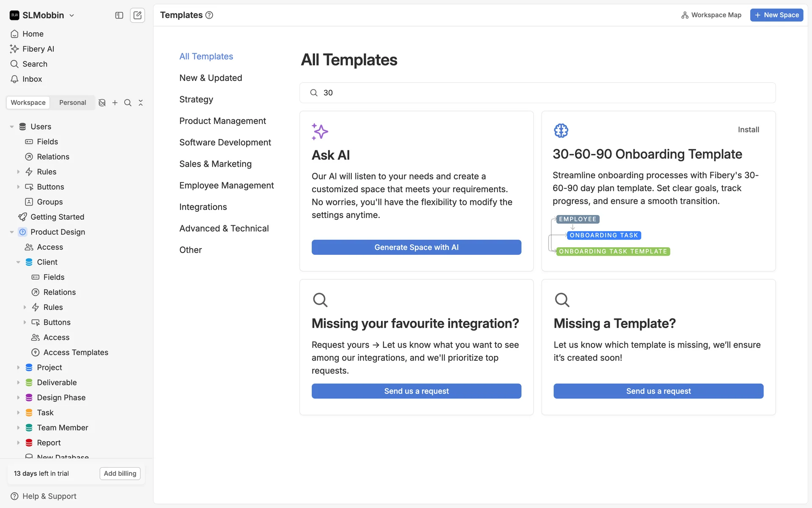This screenshot has height=508, width=812.
Task: Click the new document compose icon
Action: click(x=137, y=15)
